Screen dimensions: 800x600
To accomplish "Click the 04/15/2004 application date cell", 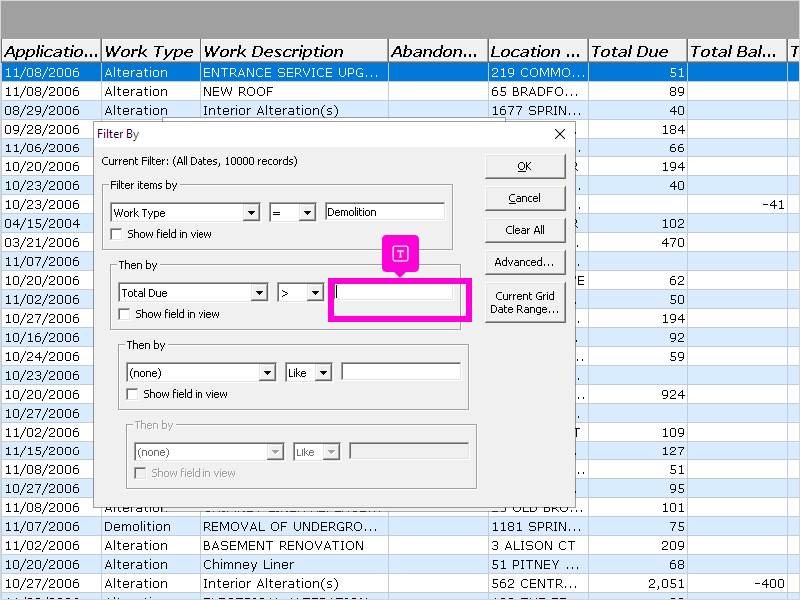I will [x=47, y=223].
